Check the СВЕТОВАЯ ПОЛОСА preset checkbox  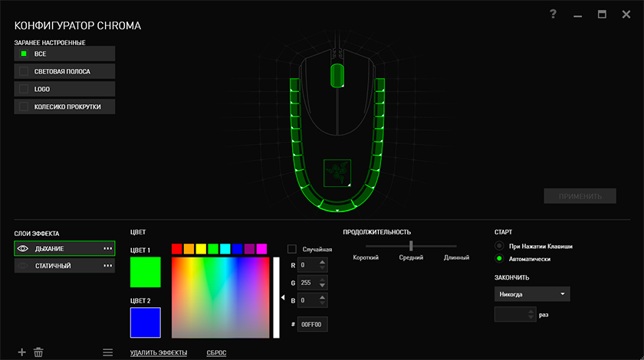24,71
